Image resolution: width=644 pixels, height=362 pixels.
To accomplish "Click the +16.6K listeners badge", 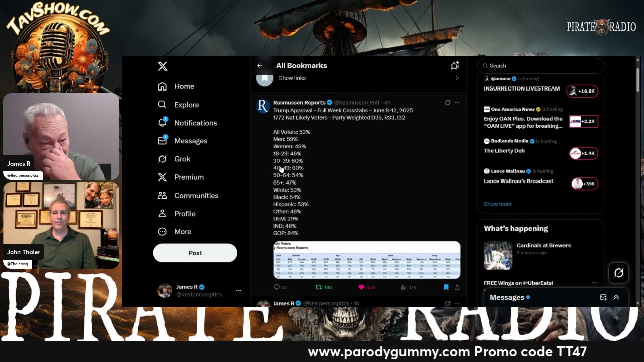I will tap(582, 91).
